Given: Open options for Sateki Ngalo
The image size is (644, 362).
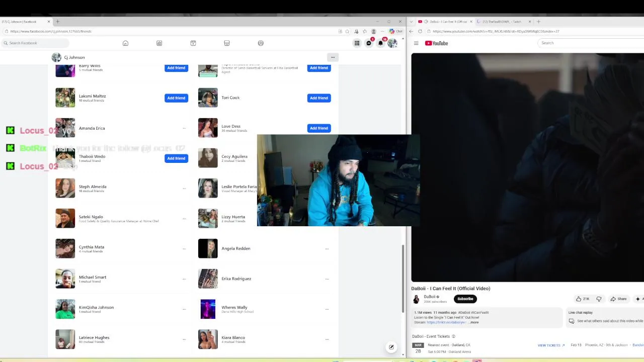Looking at the screenshot, I should pyautogui.click(x=184, y=219).
